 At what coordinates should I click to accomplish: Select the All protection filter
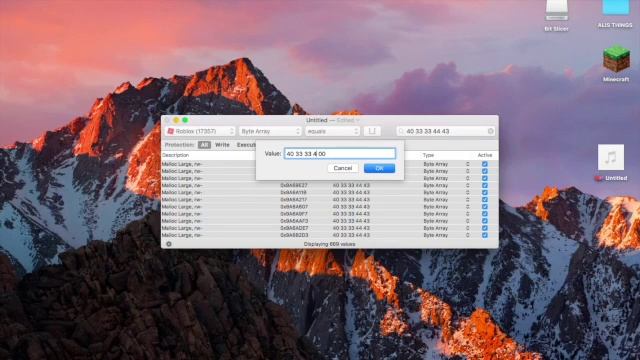204,145
